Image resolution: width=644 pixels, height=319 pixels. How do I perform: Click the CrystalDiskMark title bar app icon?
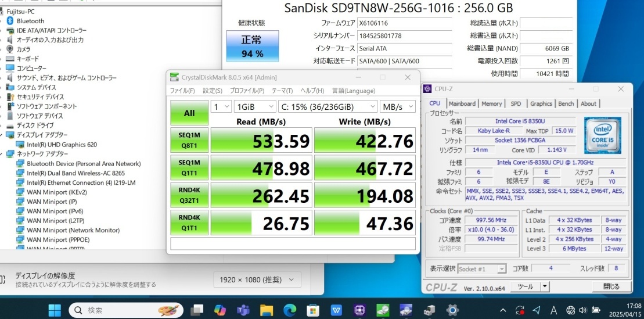tap(175, 77)
